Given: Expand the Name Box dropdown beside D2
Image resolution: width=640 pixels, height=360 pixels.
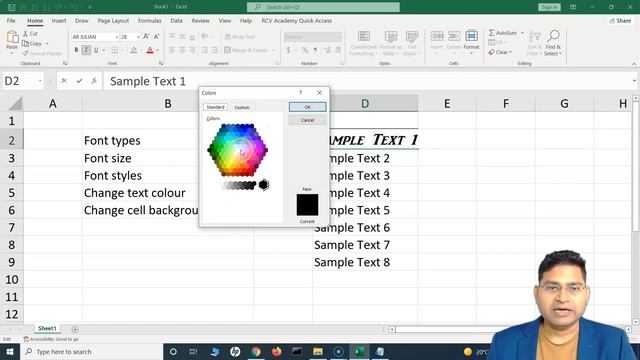Looking at the screenshot, I should coord(40,81).
